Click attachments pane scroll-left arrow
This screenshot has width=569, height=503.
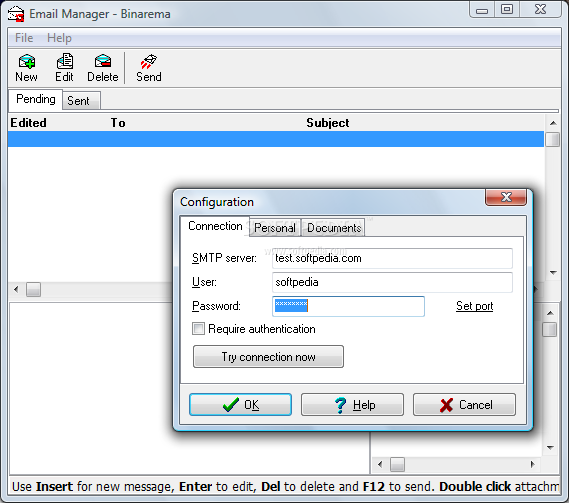point(380,465)
